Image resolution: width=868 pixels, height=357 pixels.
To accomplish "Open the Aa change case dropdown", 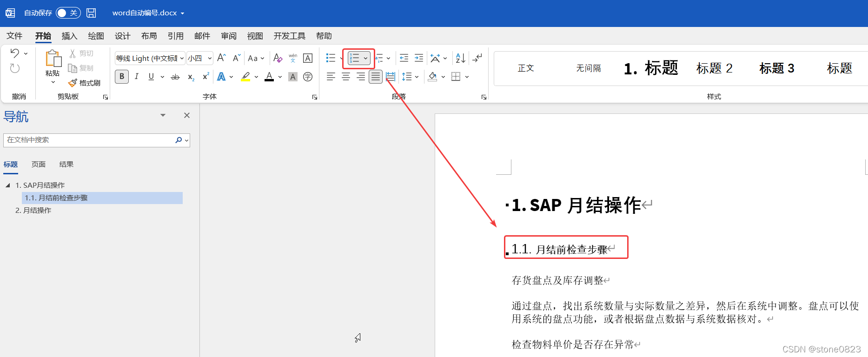I will click(256, 58).
